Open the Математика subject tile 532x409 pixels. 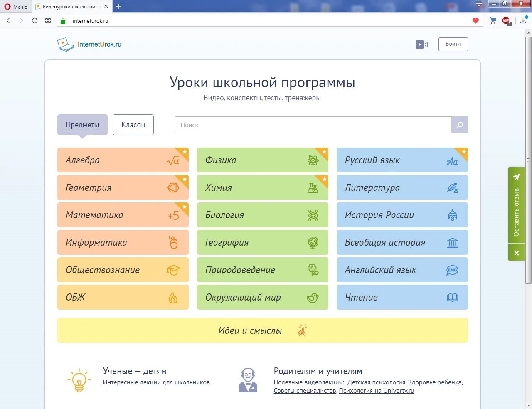coord(123,215)
